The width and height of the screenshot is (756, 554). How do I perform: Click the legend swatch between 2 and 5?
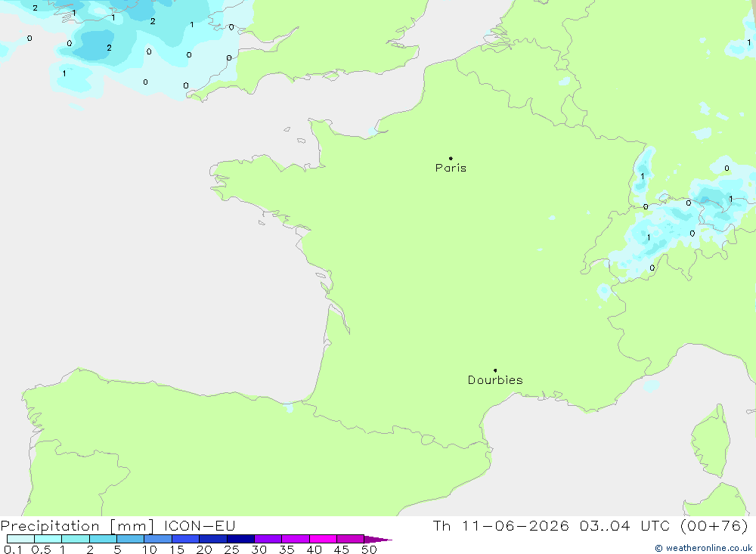103,539
